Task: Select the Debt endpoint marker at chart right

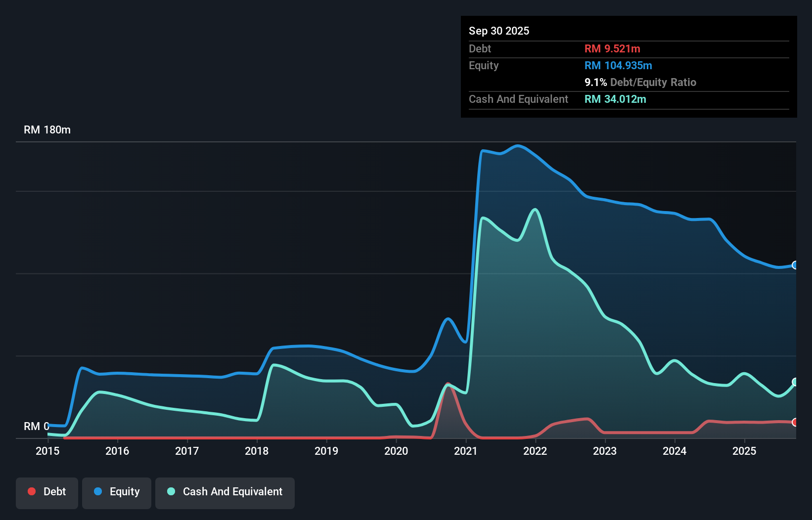Action: point(794,423)
